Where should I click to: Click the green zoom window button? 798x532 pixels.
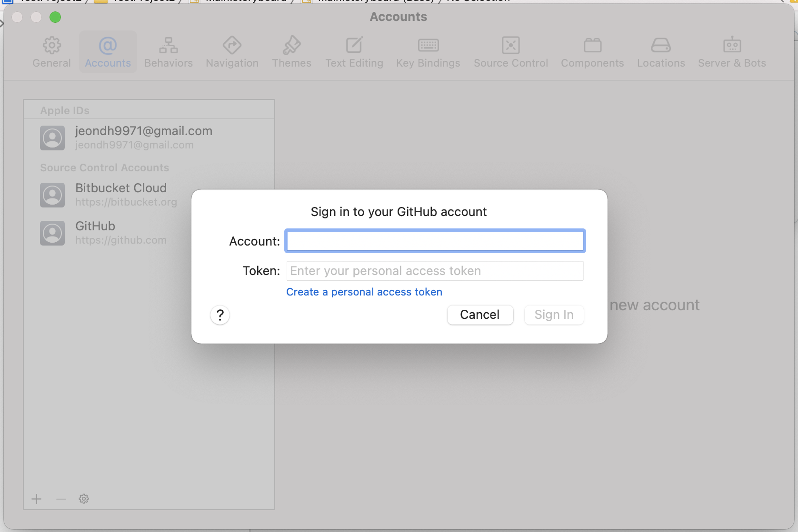pos(55,17)
